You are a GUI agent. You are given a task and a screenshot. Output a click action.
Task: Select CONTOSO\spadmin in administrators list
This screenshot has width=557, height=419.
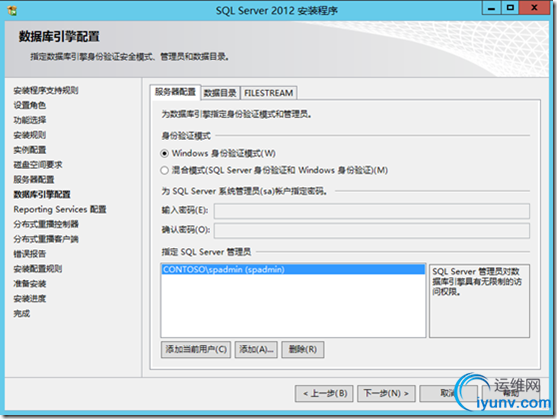[x=293, y=270]
